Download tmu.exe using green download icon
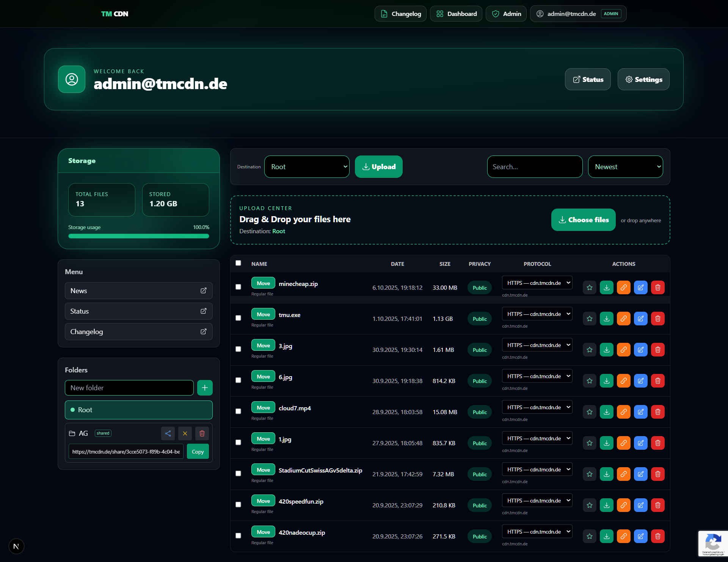 pyautogui.click(x=607, y=319)
